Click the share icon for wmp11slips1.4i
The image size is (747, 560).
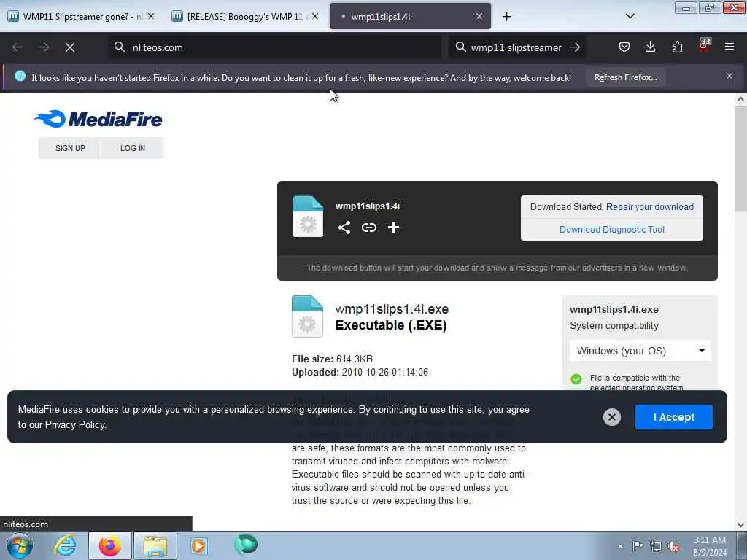pyautogui.click(x=344, y=227)
